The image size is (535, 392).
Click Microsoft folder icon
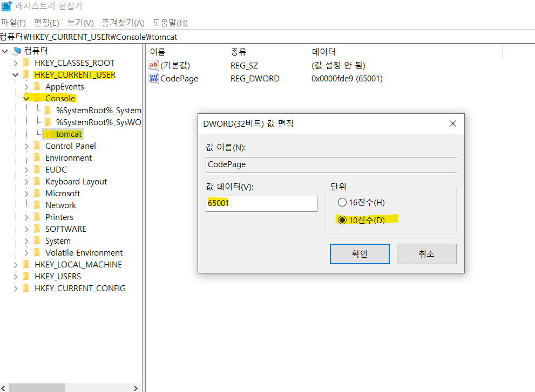(x=37, y=193)
